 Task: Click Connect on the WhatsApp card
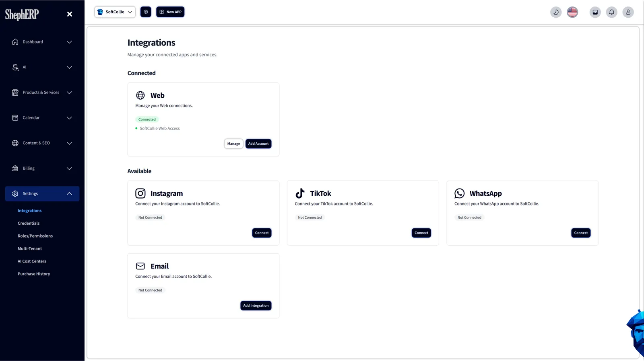click(x=581, y=233)
